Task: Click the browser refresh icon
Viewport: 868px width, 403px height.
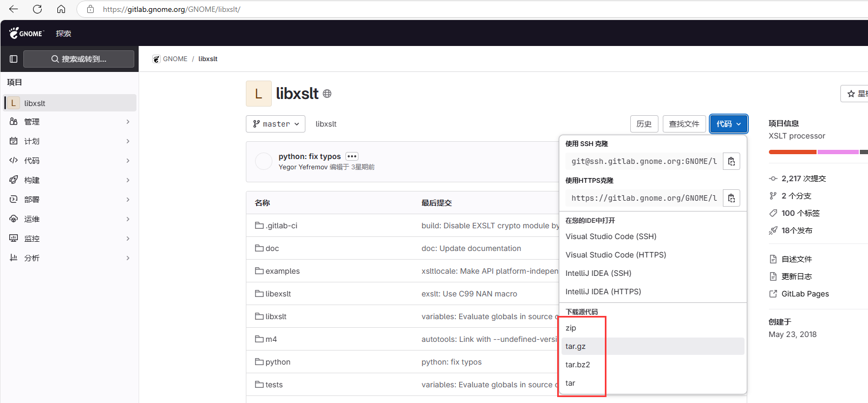Action: 37,9
